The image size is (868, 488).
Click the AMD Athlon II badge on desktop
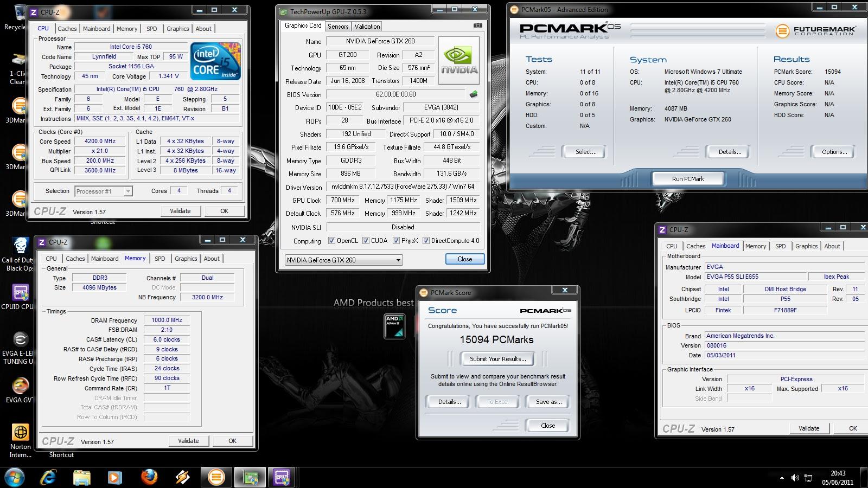click(394, 326)
